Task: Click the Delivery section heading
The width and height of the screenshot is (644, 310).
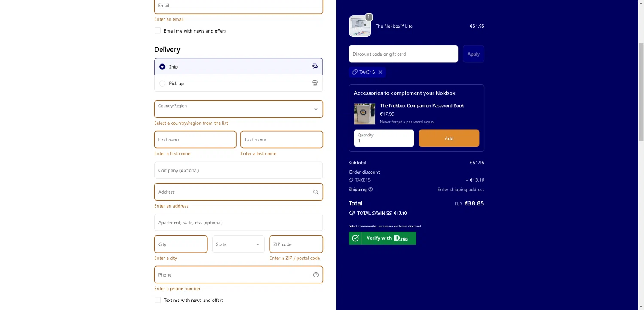Action: (x=167, y=49)
